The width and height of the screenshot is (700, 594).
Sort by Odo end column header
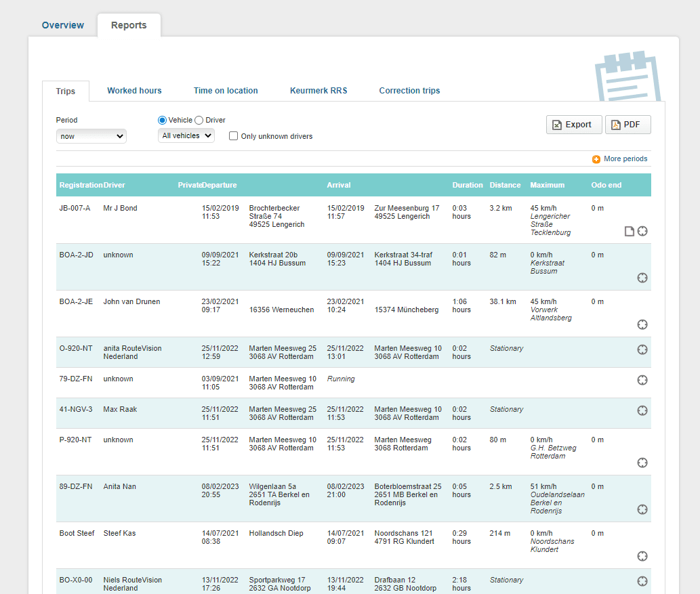pos(606,185)
